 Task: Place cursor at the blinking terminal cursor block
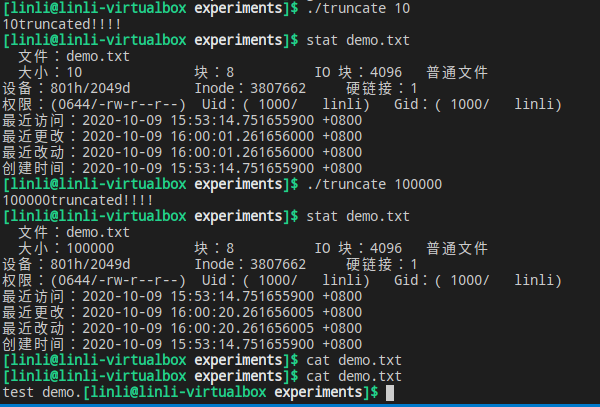(x=390, y=393)
